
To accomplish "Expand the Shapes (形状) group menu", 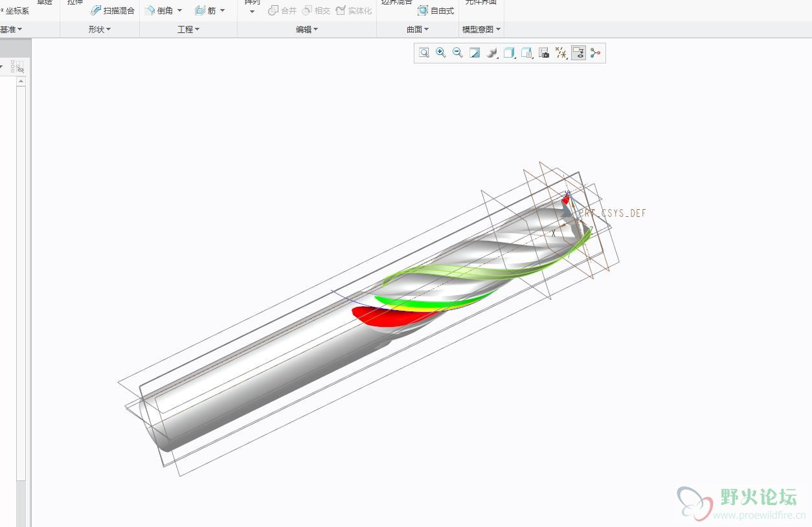I will (x=100, y=29).
